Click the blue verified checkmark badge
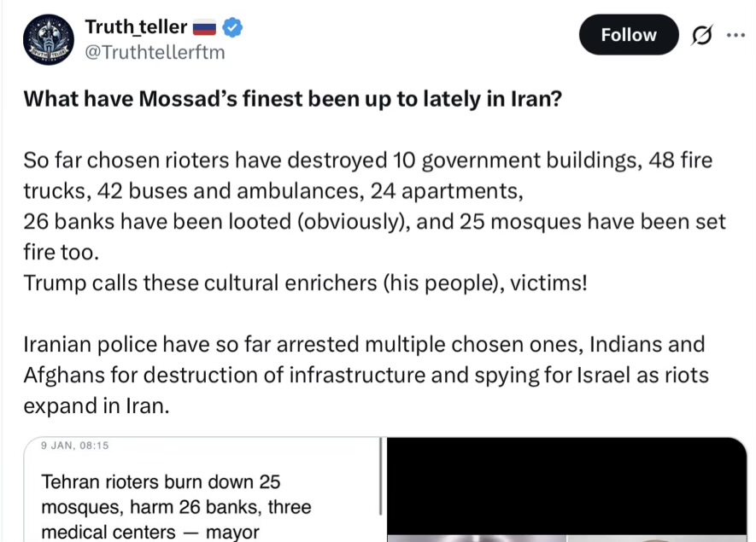Viewport: 756px width, 542px height. pos(232,27)
